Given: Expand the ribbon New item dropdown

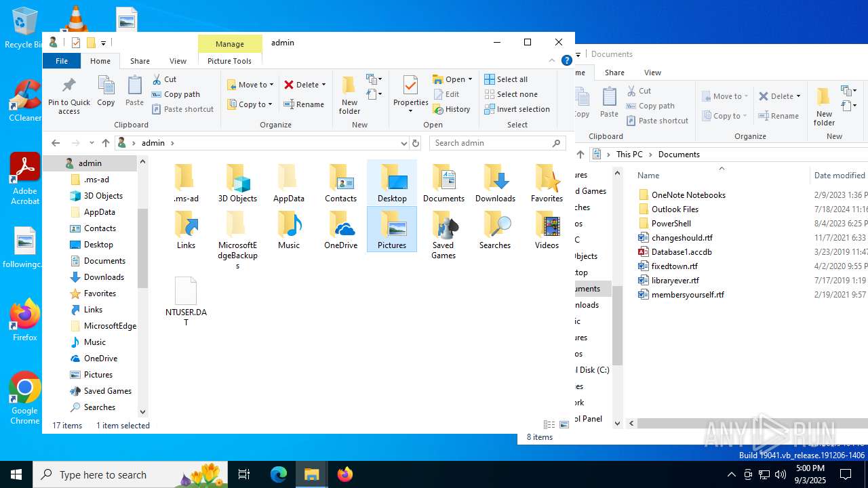Looking at the screenshot, I should pos(374,79).
